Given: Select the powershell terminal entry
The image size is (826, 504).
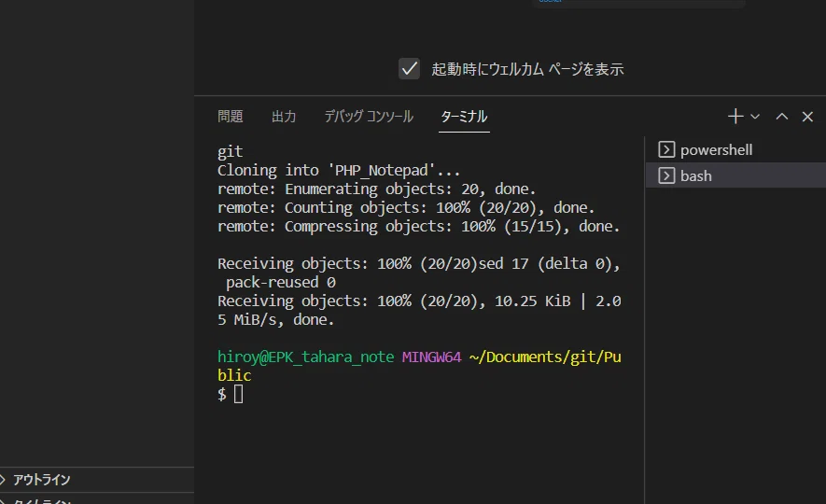Looking at the screenshot, I should [x=735, y=149].
